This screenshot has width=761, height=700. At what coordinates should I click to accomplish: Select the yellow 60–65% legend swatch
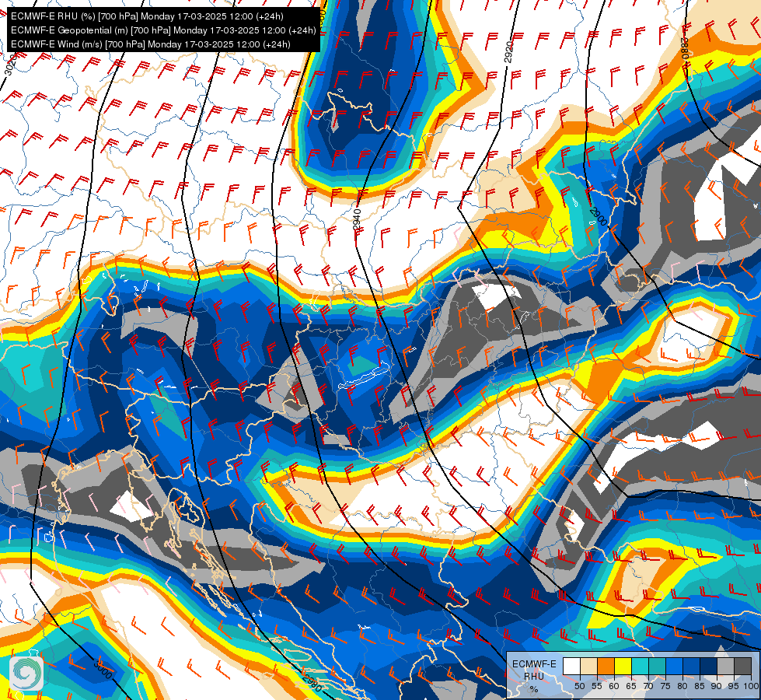pos(623,666)
